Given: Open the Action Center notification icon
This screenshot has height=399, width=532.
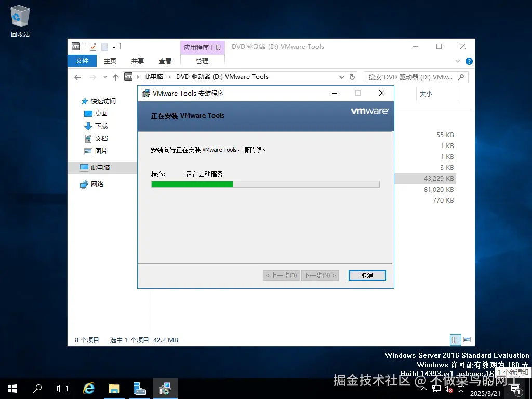Looking at the screenshot, I should (x=516, y=389).
